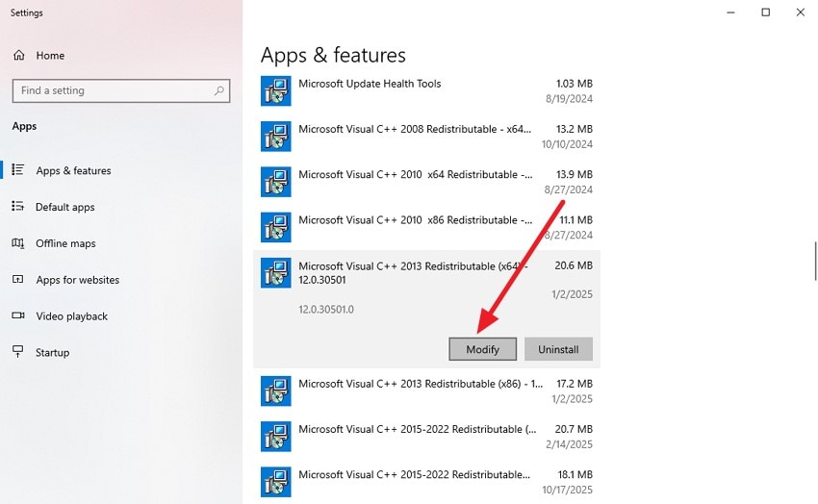This screenshot has width=818, height=504.
Task: Open Apps & features page
Action: [121, 170]
